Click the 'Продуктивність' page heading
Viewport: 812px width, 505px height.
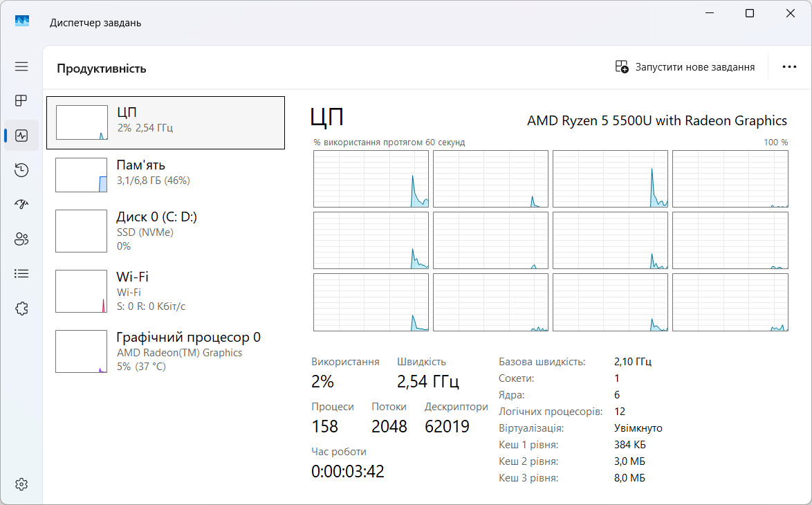[102, 68]
